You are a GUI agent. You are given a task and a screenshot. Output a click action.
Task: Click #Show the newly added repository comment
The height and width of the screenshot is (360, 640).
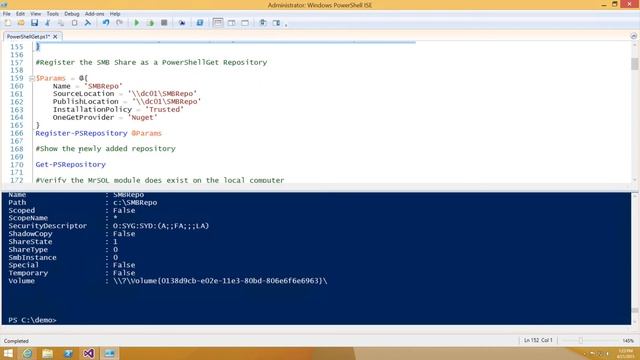(105, 149)
